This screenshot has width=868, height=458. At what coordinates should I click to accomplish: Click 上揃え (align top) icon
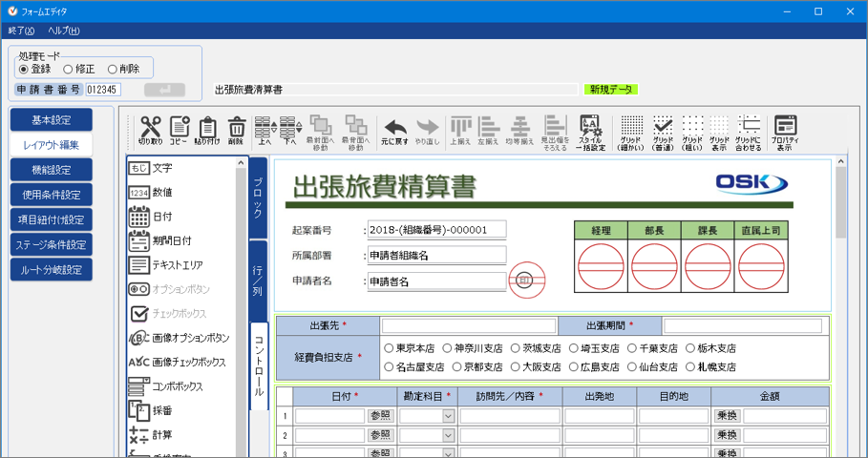(460, 131)
